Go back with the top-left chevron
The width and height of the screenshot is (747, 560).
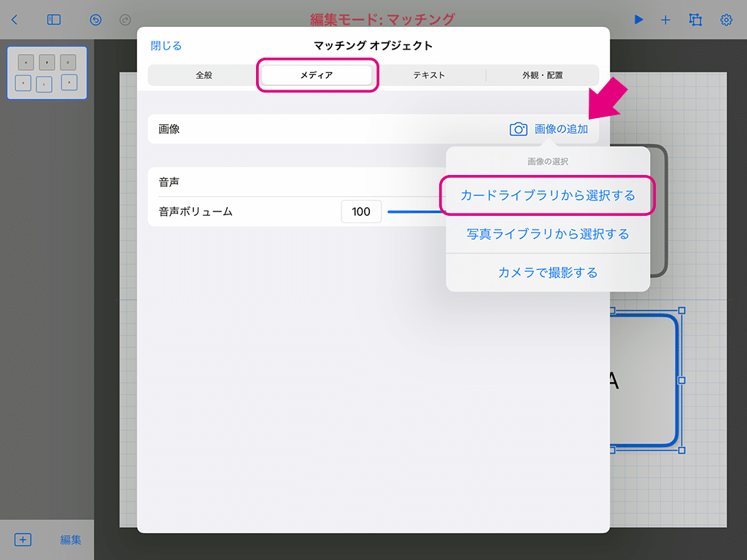pos(15,20)
